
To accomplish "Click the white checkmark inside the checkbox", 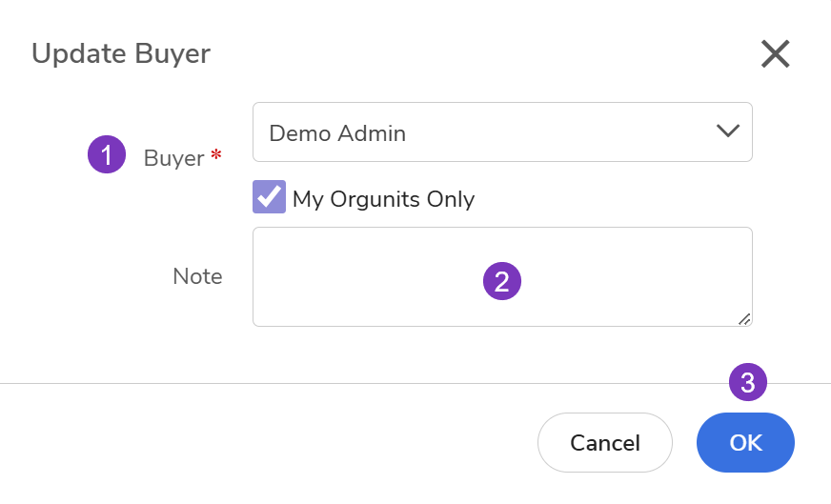I will [270, 196].
